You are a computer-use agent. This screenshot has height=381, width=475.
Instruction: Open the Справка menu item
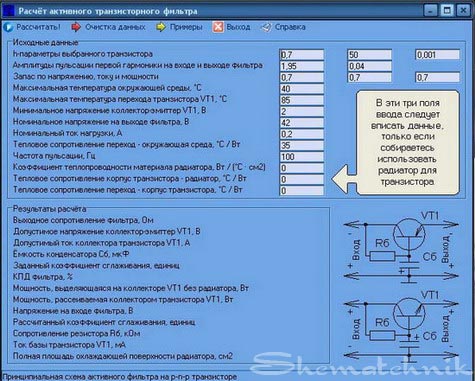[x=290, y=27]
